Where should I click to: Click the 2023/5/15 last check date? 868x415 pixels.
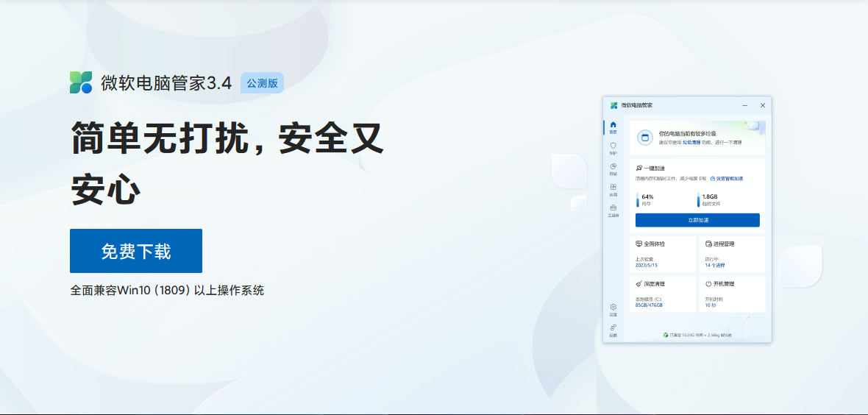[647, 266]
